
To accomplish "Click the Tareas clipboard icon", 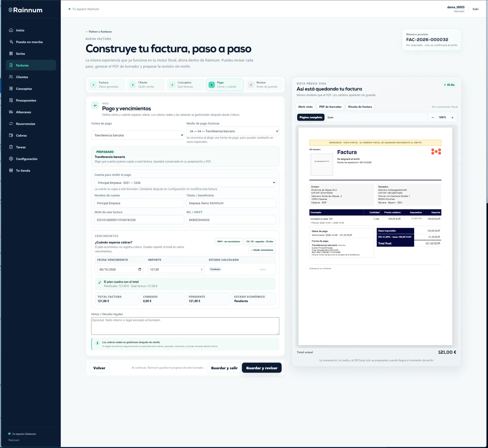I will pyautogui.click(x=11, y=147).
